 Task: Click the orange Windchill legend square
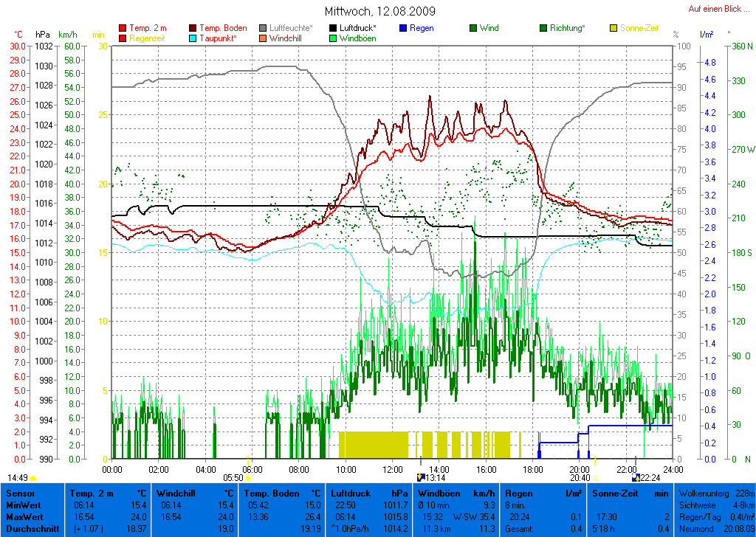point(264,38)
